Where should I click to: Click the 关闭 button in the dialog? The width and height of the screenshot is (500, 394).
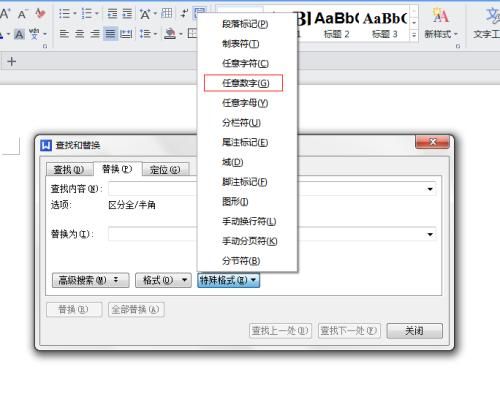coord(415,331)
